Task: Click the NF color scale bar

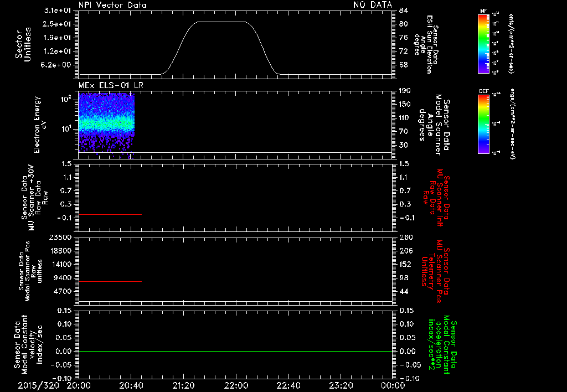Action: point(483,43)
